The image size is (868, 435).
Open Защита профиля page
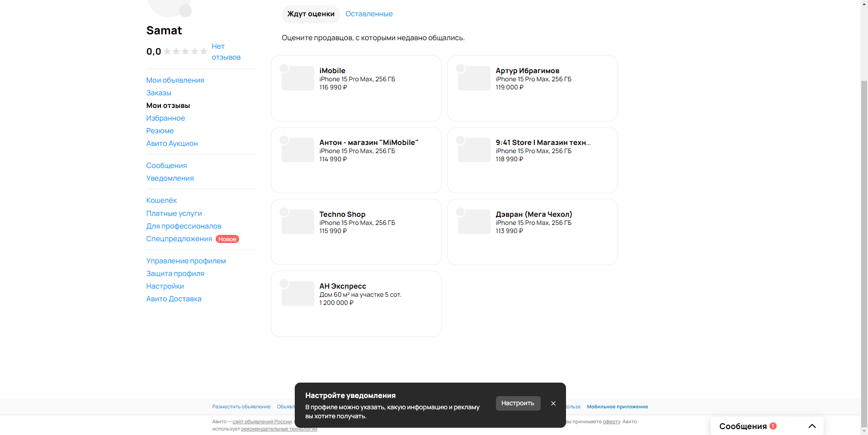(x=175, y=273)
